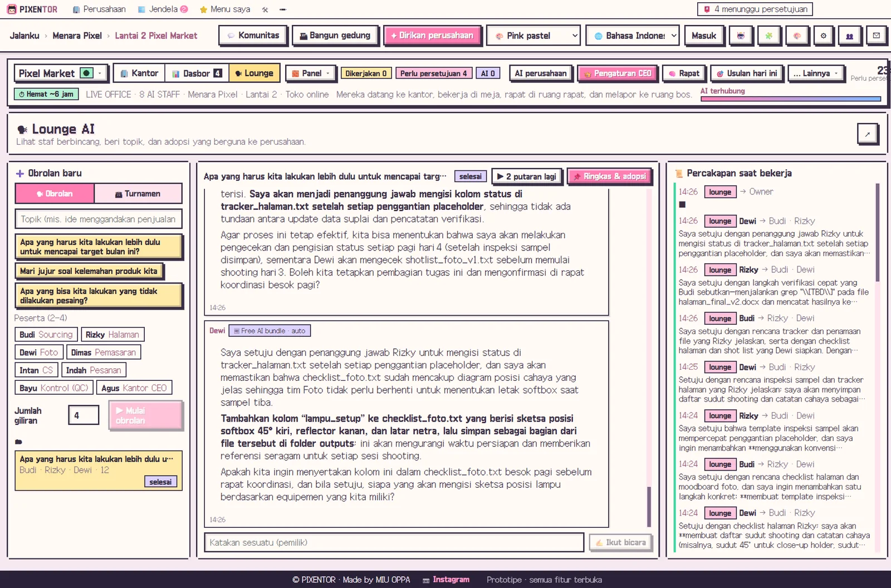Click the black square icon under the Owner entry
This screenshot has height=588, width=891.
click(682, 204)
